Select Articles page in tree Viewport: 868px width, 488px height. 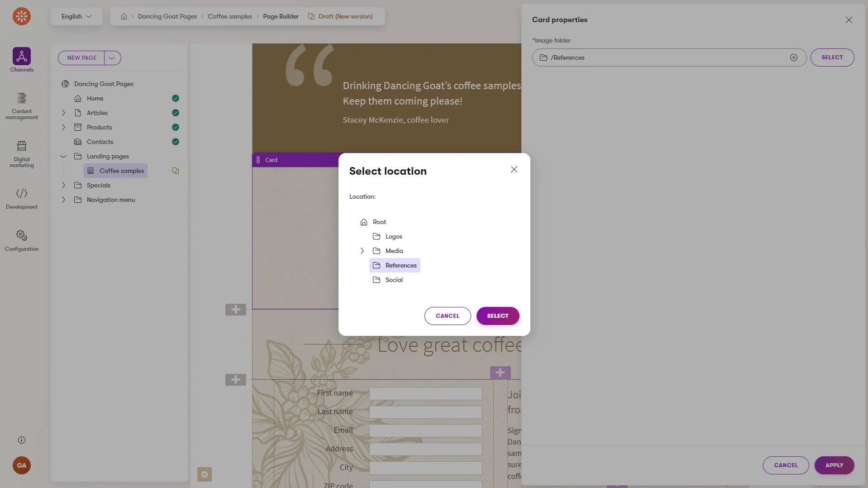pos(97,113)
